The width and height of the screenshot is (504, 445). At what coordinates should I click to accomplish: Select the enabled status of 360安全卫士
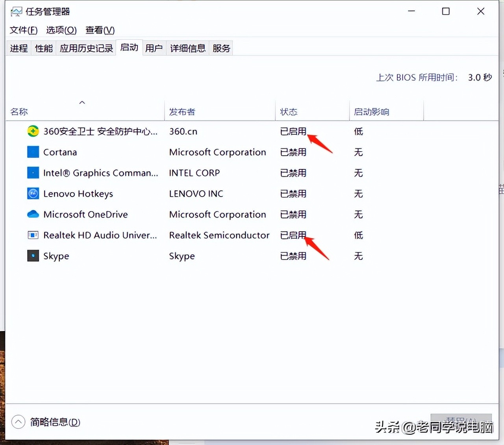293,132
